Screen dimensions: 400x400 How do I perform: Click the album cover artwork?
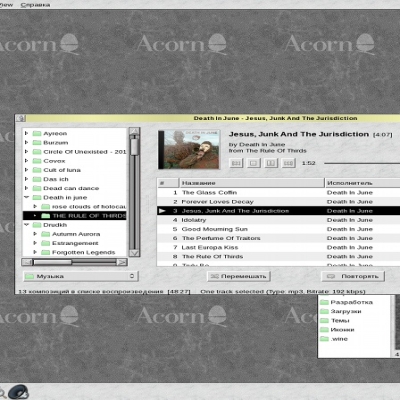coord(189,150)
